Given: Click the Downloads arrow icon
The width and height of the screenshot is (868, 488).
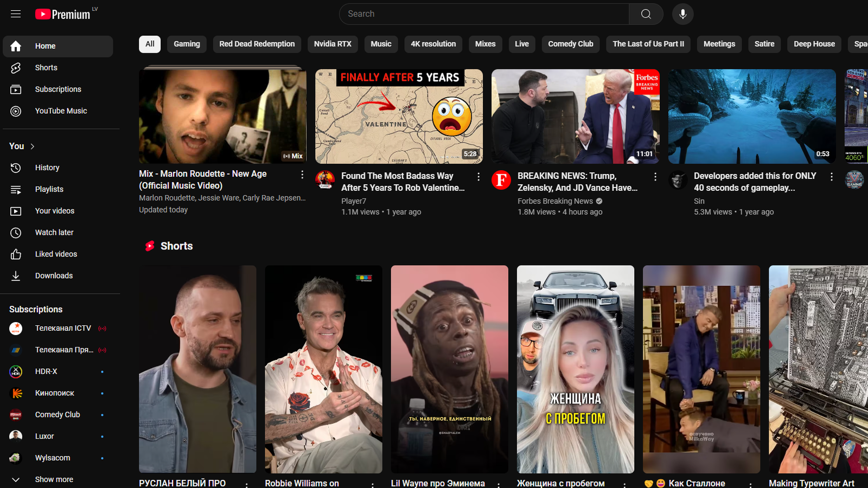Looking at the screenshot, I should click(16, 276).
